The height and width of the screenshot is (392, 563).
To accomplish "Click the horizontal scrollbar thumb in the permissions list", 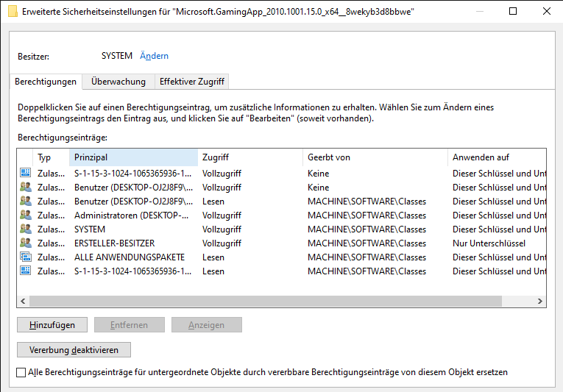I will click(x=266, y=302).
